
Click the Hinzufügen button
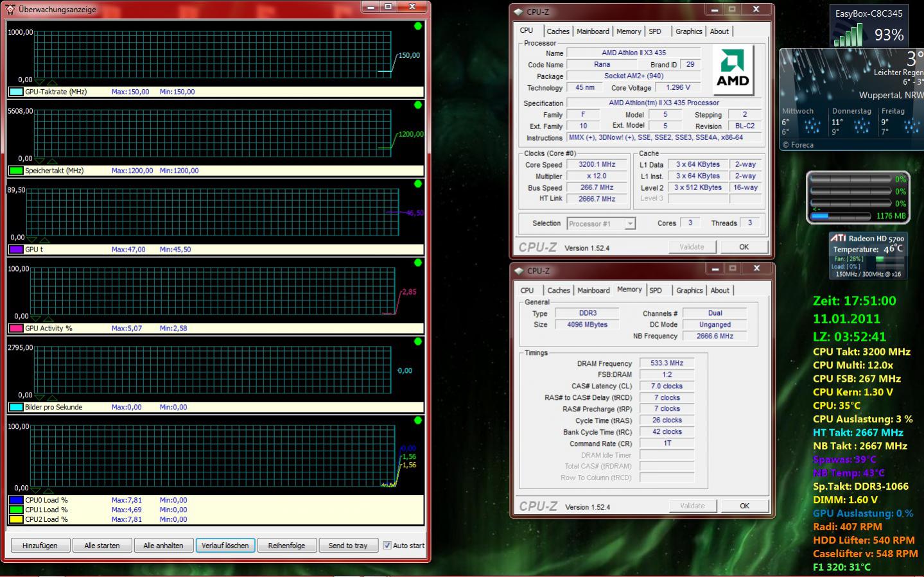(40, 546)
